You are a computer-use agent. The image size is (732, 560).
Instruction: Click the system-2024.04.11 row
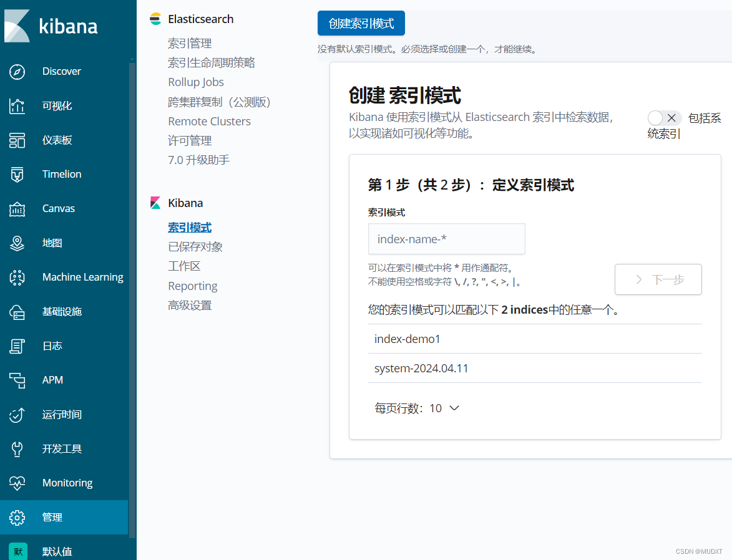(x=535, y=368)
